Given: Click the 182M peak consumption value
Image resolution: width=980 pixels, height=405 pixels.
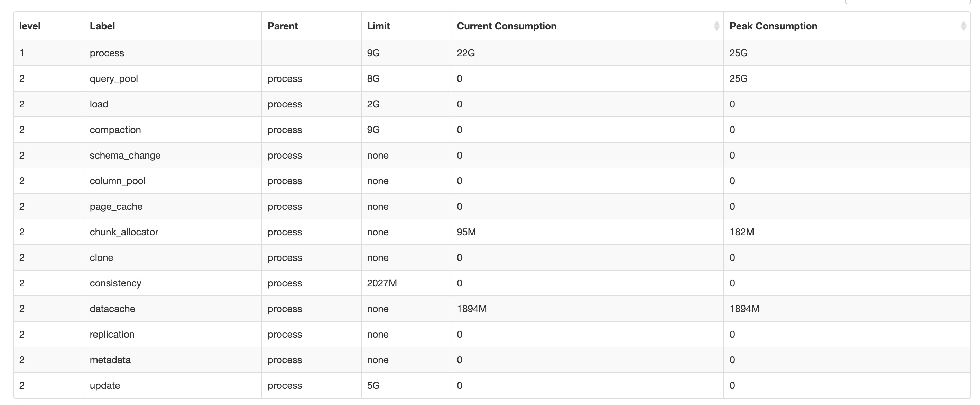Looking at the screenshot, I should 741,232.
